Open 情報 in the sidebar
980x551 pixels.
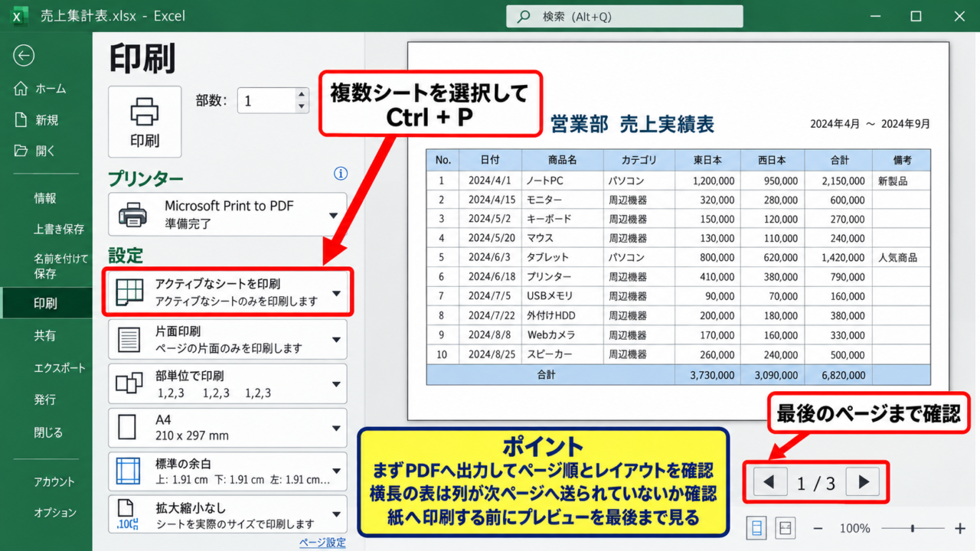[46, 198]
